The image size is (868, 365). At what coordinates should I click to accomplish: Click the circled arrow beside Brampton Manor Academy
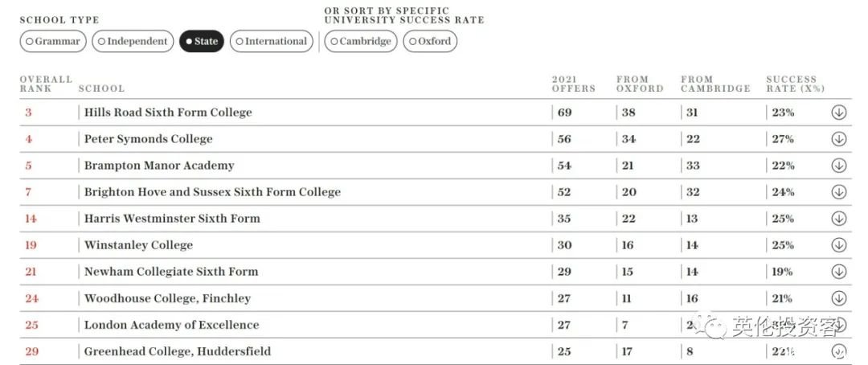tap(838, 166)
